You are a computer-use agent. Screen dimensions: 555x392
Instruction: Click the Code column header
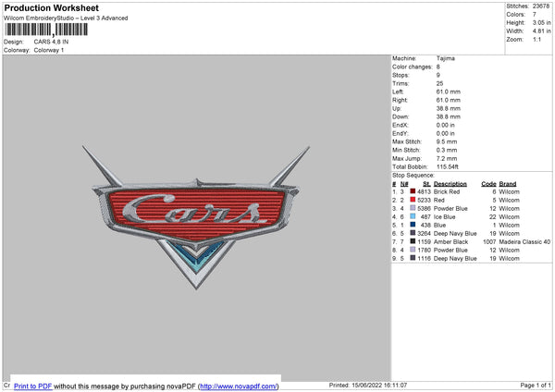click(x=488, y=184)
